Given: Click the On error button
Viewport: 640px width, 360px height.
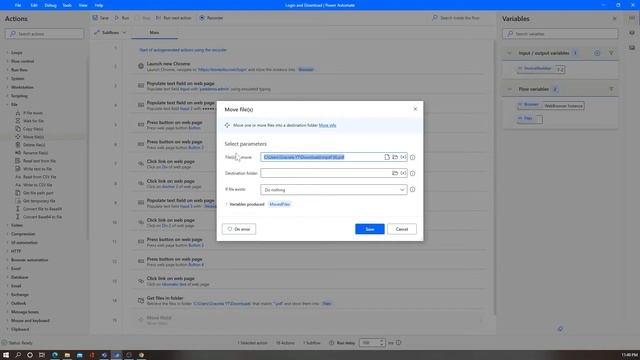Looking at the screenshot, I should click(x=239, y=229).
